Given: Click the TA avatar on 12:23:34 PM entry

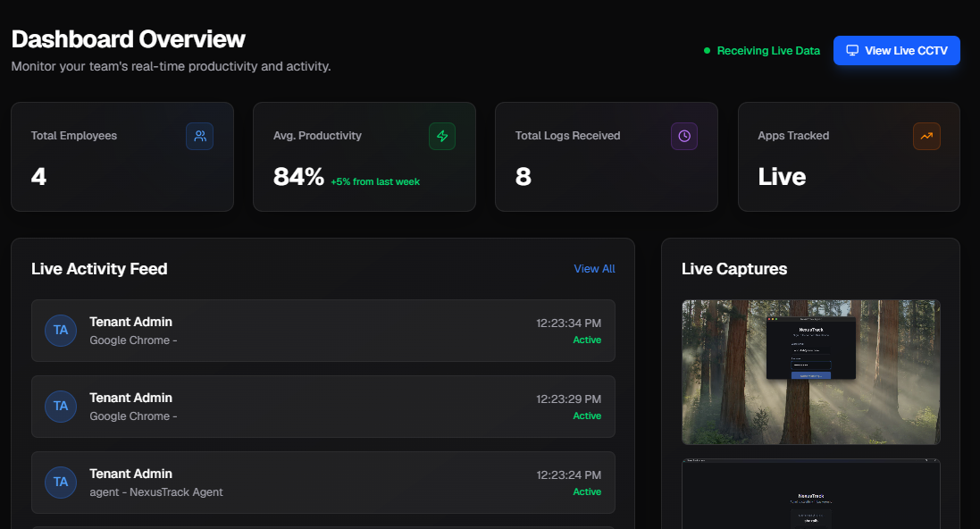Looking at the screenshot, I should [x=61, y=330].
